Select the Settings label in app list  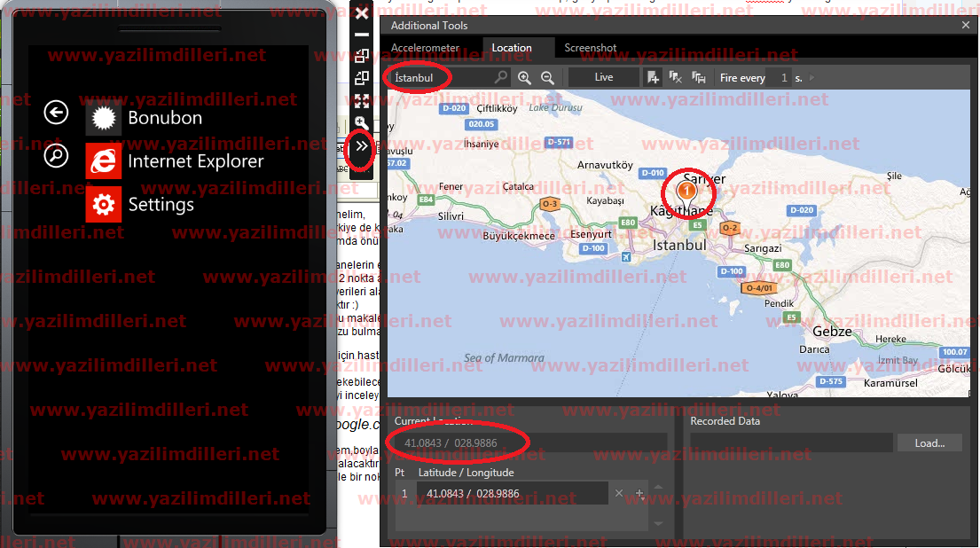click(161, 205)
